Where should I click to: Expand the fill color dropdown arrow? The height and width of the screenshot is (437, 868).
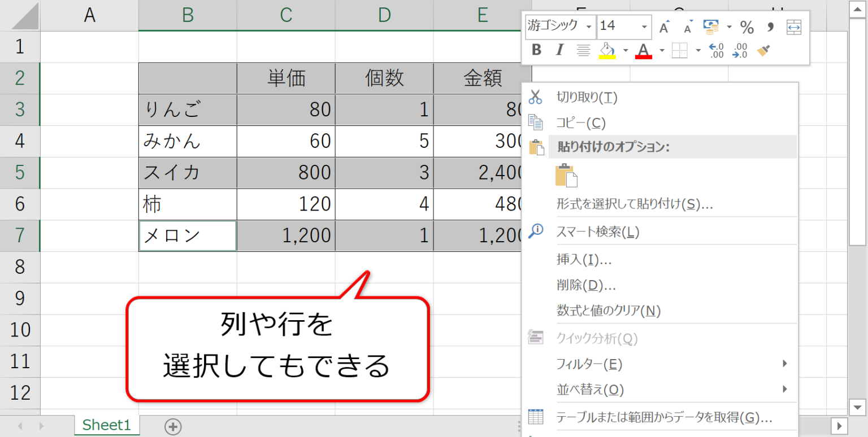click(626, 51)
